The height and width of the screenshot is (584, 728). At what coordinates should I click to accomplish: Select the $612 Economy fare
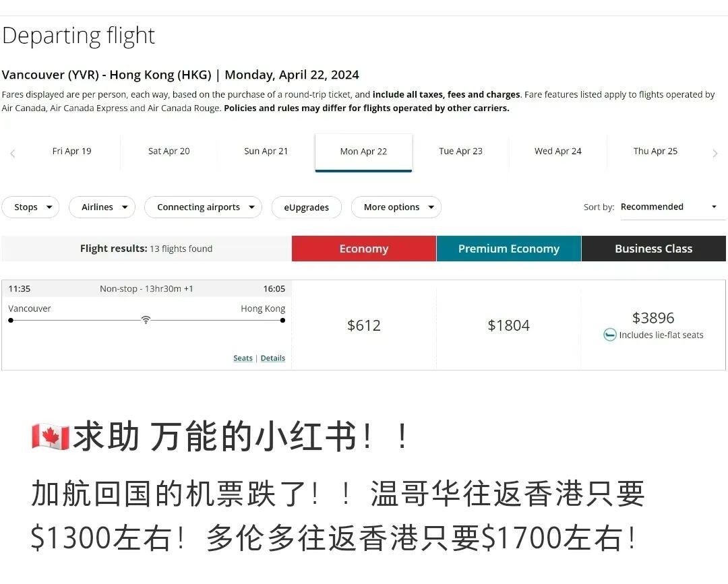(364, 325)
